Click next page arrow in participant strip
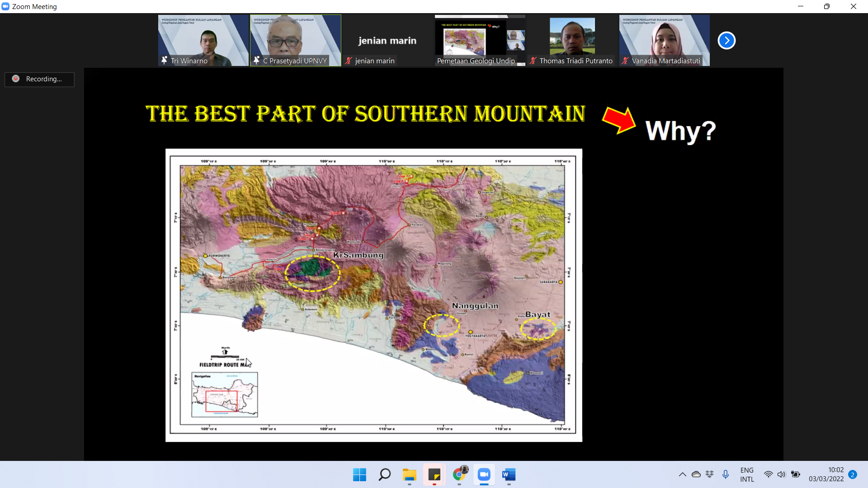 pyautogui.click(x=726, y=41)
